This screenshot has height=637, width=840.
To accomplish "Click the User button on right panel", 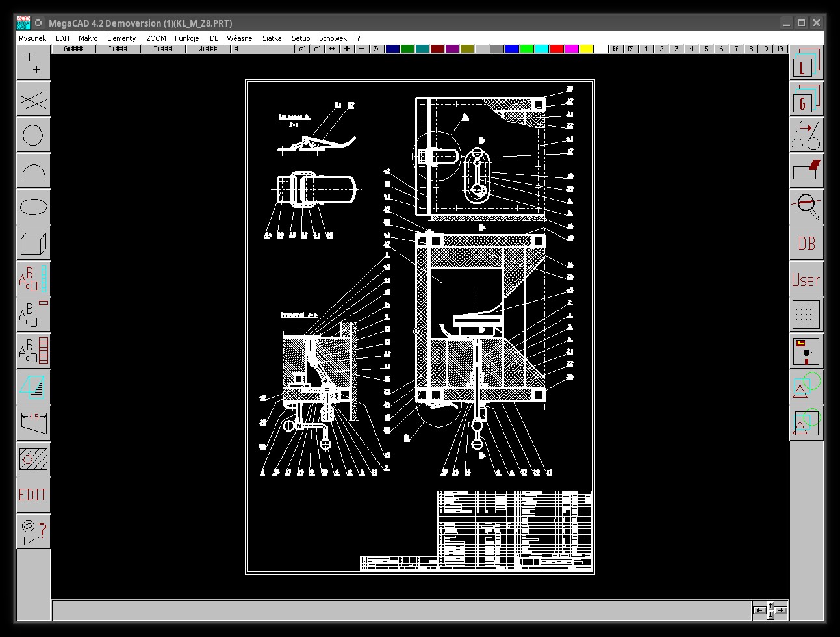I will pos(806,279).
